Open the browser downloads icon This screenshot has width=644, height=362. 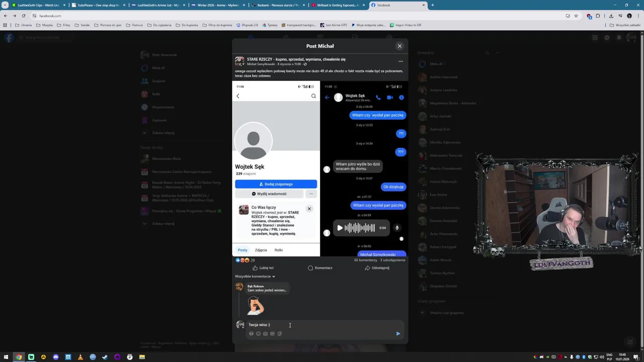[x=611, y=16]
